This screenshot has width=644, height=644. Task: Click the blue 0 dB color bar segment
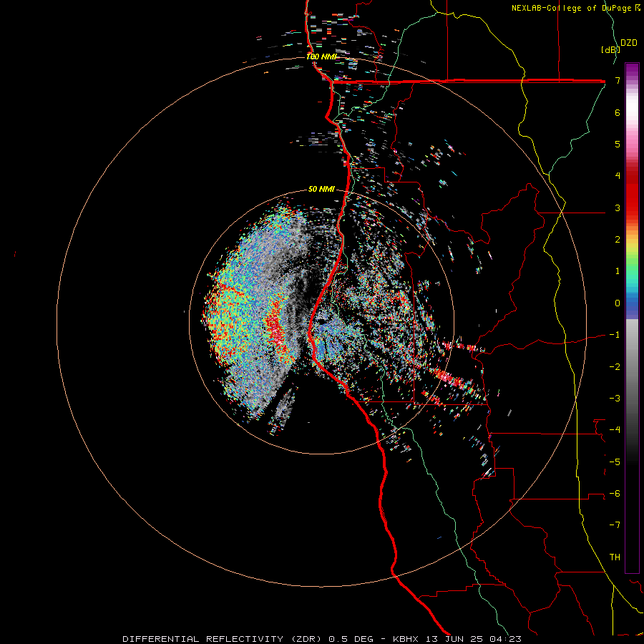click(632, 303)
